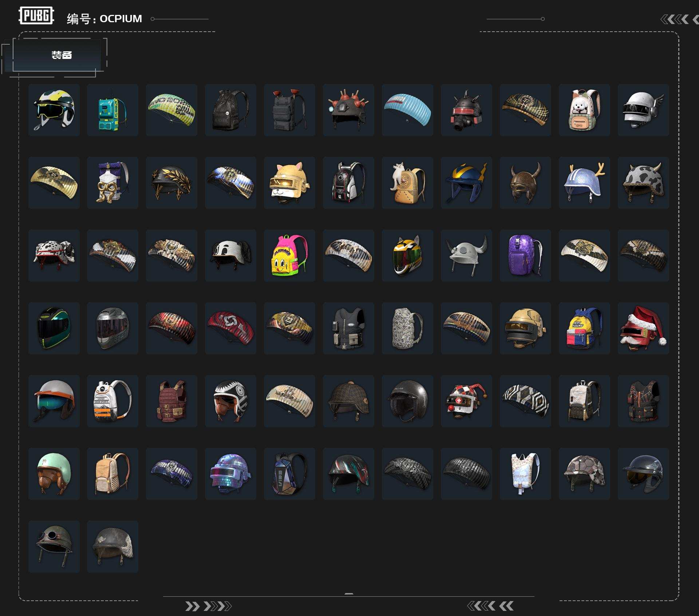Select the bronze horned helmet

tap(525, 183)
